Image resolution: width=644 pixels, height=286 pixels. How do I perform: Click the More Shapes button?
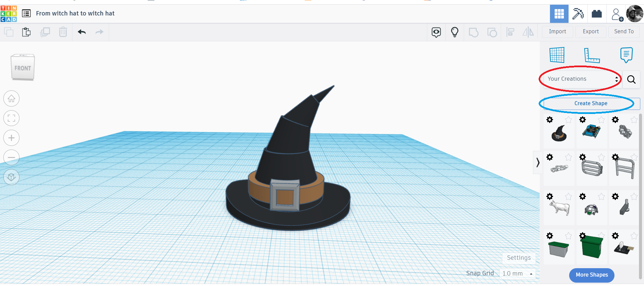point(592,275)
